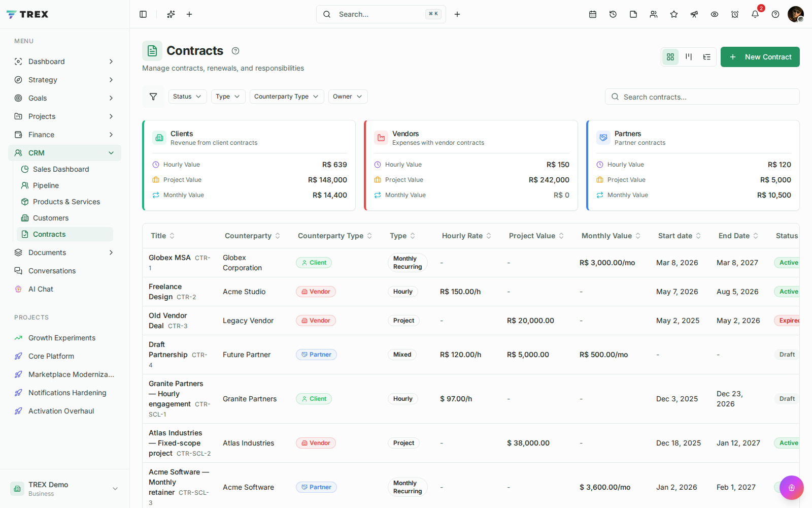Click the Expired status on Old Vendor Deal
The width and height of the screenshot is (812, 508).
click(787, 321)
